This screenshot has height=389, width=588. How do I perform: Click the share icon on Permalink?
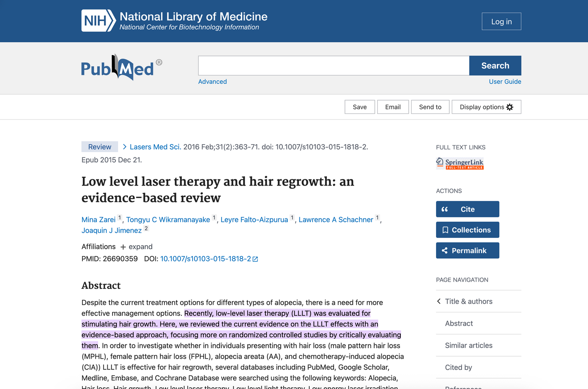[445, 251]
